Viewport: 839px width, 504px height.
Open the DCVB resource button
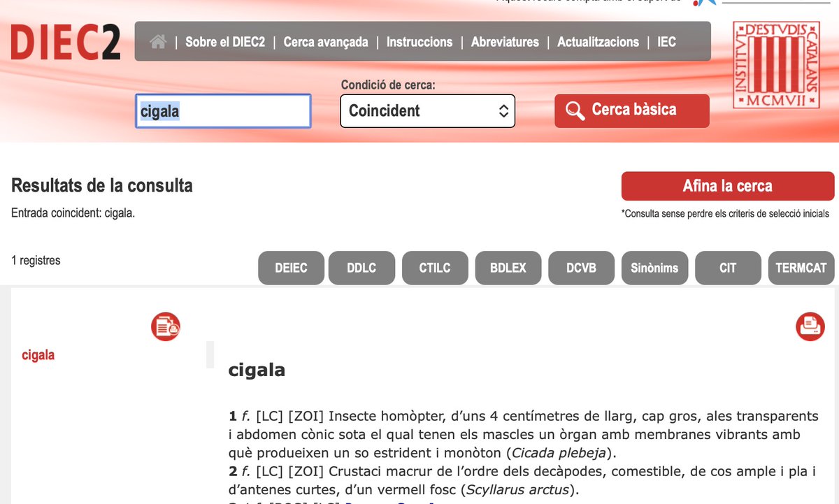pyautogui.click(x=582, y=268)
